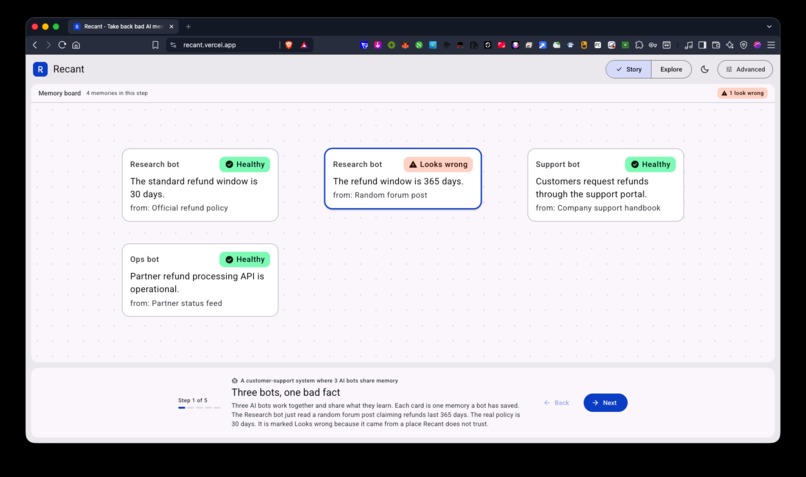This screenshot has width=806, height=477.
Task: Select the '30 days' refund window card
Action: pyautogui.click(x=200, y=185)
